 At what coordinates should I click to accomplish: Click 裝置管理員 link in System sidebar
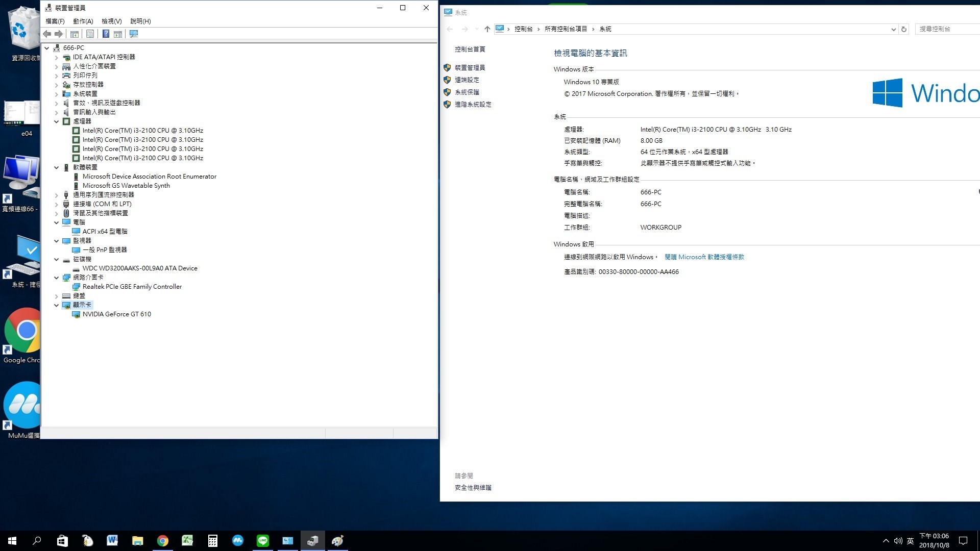point(470,68)
